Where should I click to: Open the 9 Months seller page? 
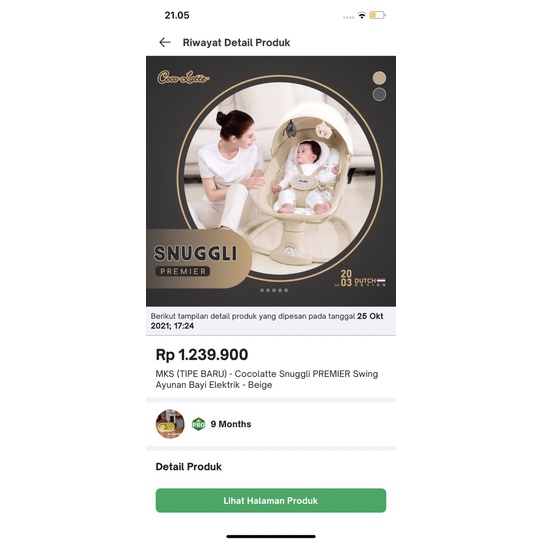click(x=231, y=424)
